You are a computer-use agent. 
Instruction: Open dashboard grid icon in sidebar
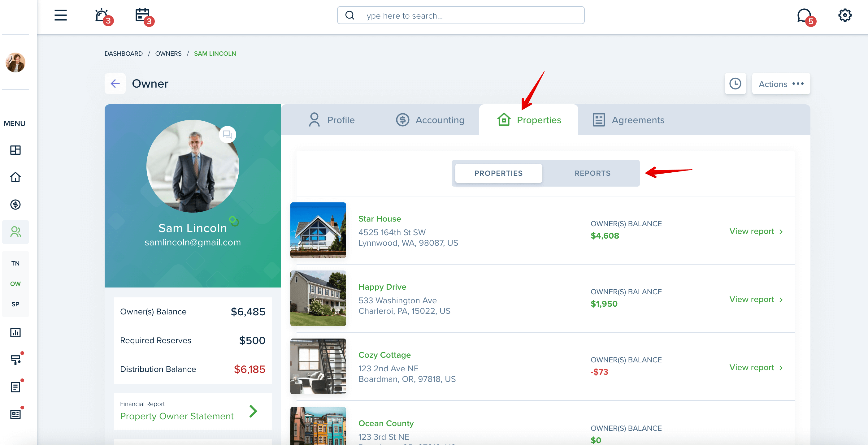tap(15, 150)
